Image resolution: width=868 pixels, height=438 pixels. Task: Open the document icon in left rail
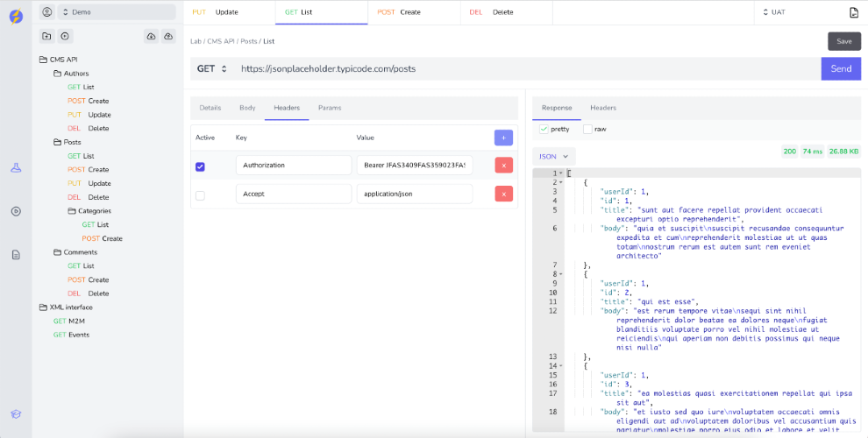(16, 255)
